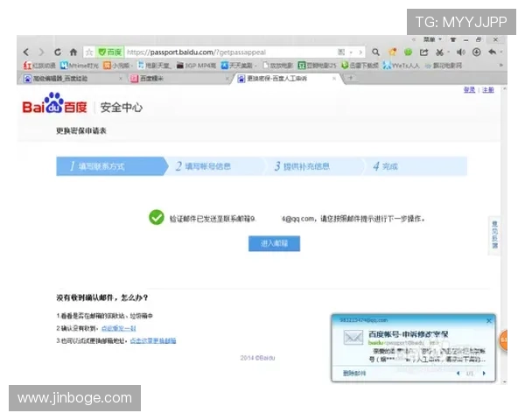
Task: Click the 进入邮箱 blue button
Action: click(274, 243)
